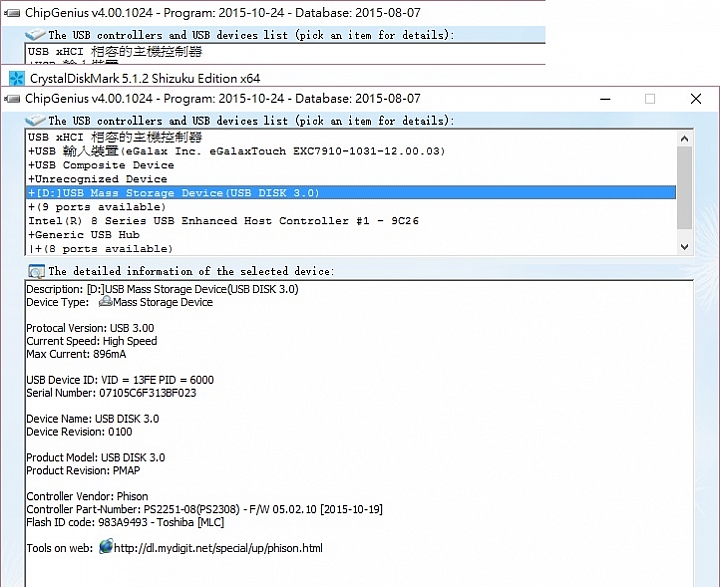The width and height of the screenshot is (720, 587).
Task: Click the detailed information magnifier icon
Action: pyautogui.click(x=36, y=271)
